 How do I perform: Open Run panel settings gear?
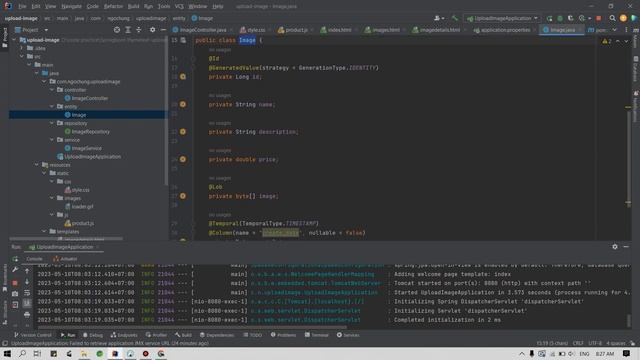(x=615, y=247)
